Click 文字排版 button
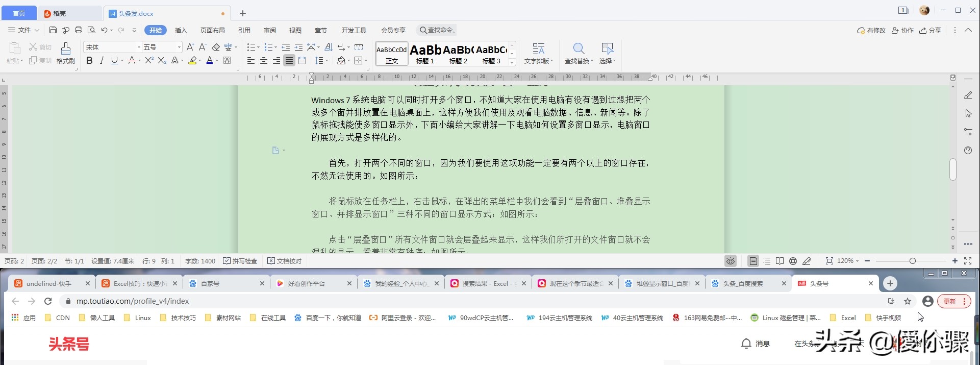The width and height of the screenshot is (980, 365). click(x=539, y=54)
